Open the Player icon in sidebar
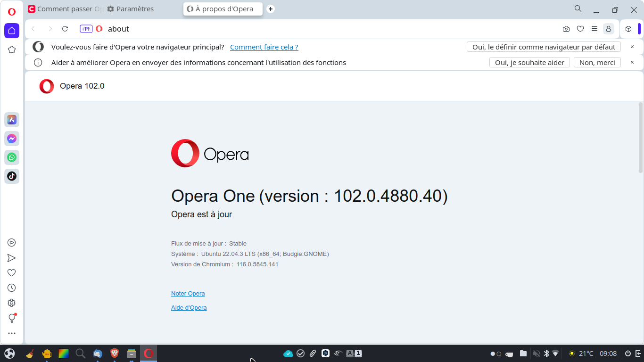The height and width of the screenshot is (362, 644). click(x=12, y=243)
